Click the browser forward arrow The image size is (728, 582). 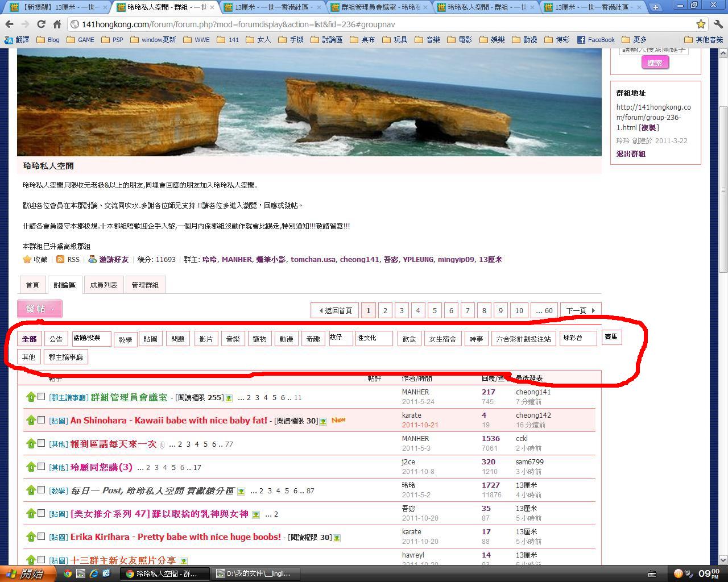25,24
